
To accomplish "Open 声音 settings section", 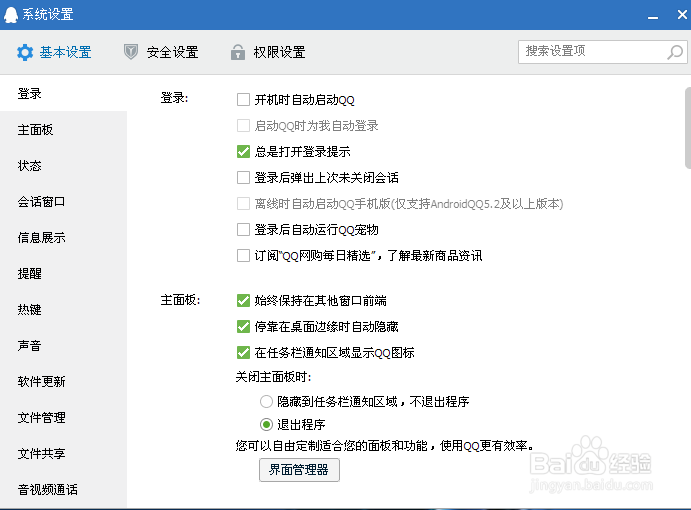I will [x=63, y=346].
